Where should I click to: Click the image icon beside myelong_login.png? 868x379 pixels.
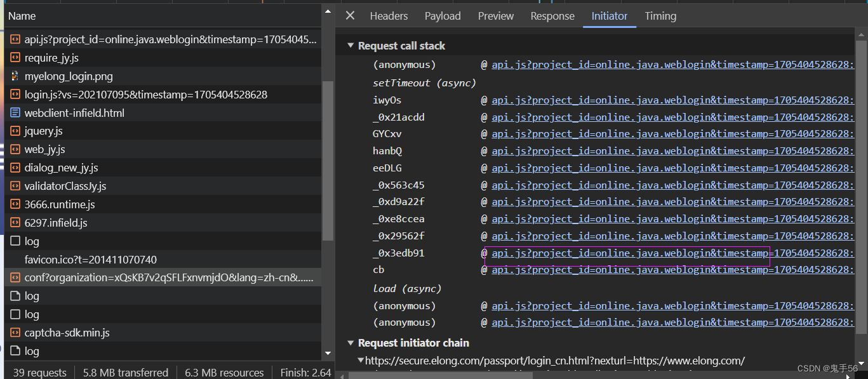click(x=15, y=76)
